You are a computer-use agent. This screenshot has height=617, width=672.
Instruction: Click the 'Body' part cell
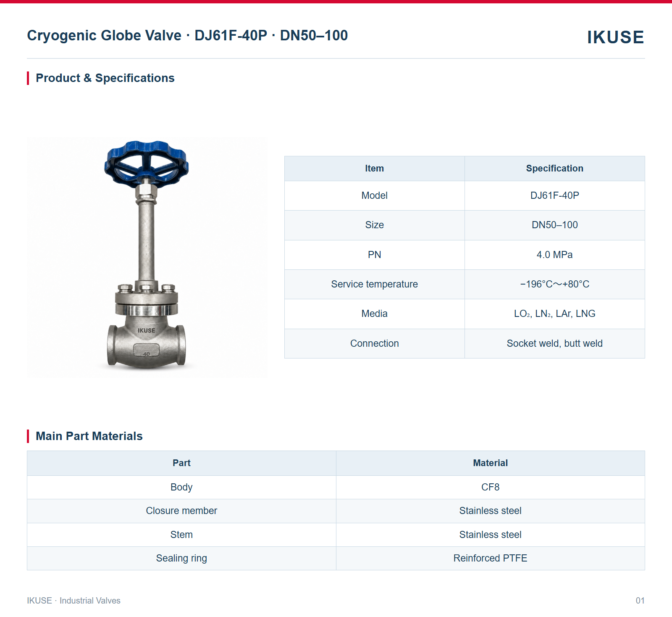(181, 487)
